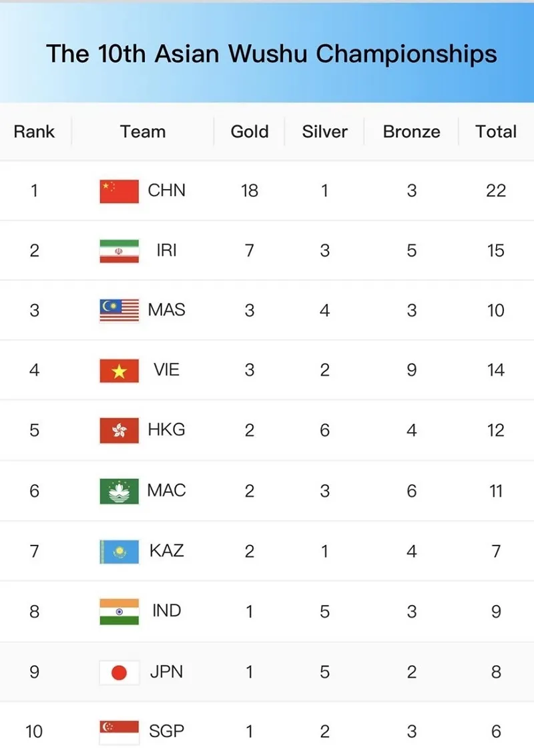Select the Kazakhstan flag icon

tap(119, 551)
